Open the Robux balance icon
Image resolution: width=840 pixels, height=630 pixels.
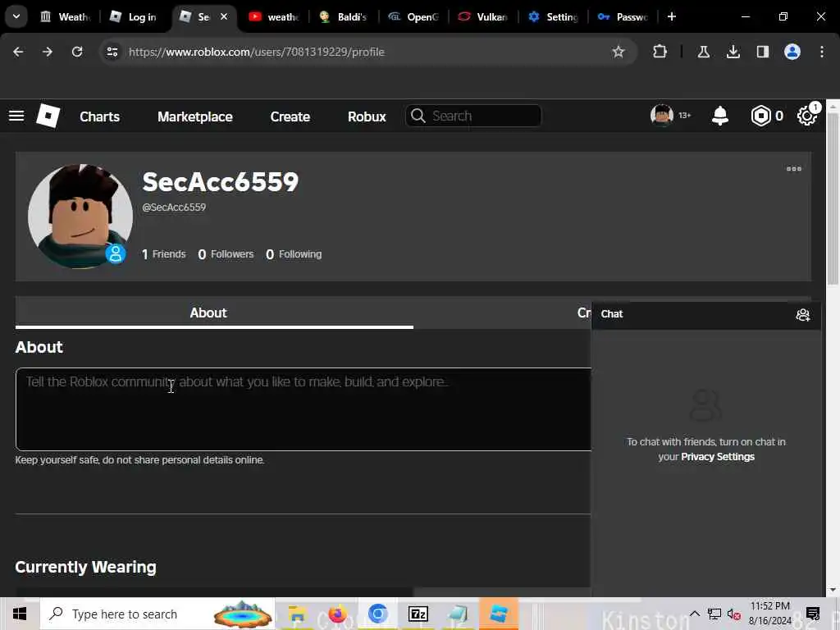click(x=760, y=116)
